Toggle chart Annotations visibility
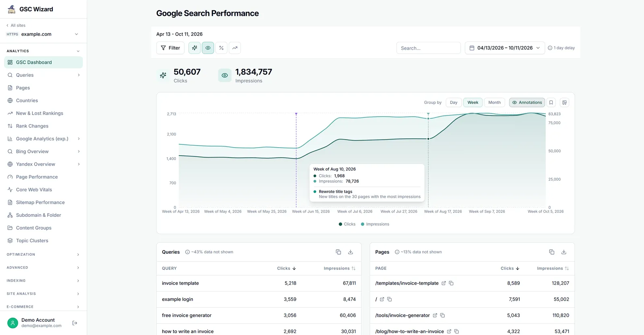 (x=527, y=103)
